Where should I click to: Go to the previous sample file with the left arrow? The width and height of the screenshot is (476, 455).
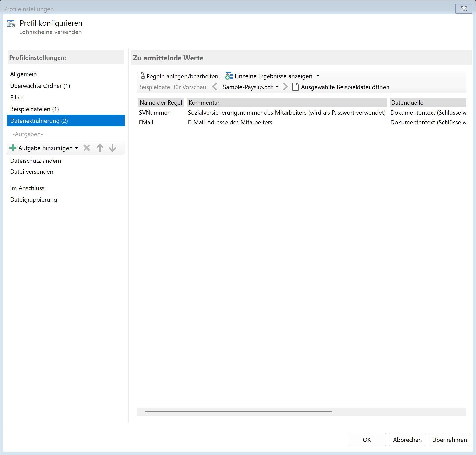click(x=215, y=87)
